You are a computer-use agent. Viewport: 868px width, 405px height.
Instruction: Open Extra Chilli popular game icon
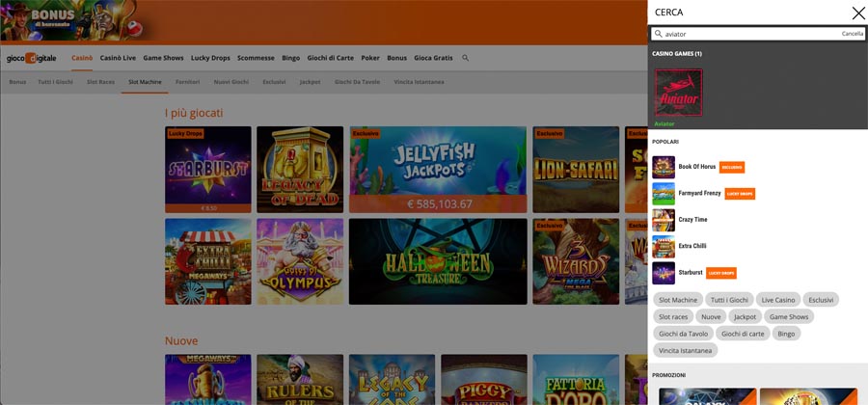[664, 246]
